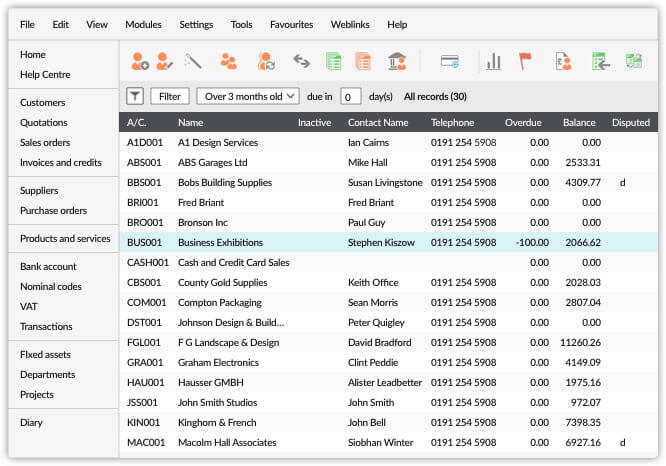Click the green sheet import arrow icon
The height and width of the screenshot is (466, 666).
point(601,62)
